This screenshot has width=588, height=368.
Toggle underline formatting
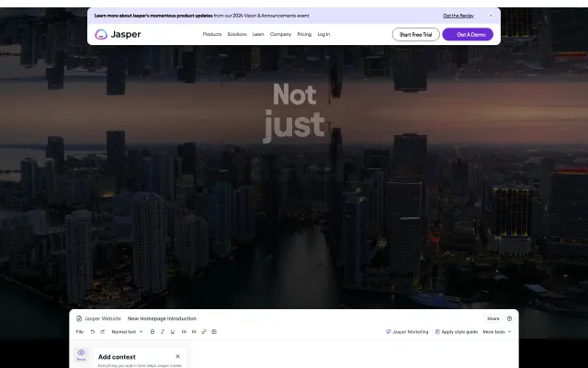(x=173, y=332)
